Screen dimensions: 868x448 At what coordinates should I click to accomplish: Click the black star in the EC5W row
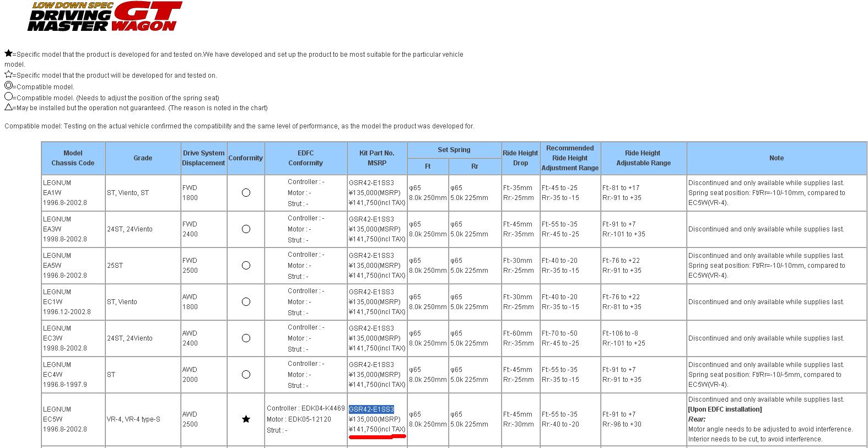246,419
